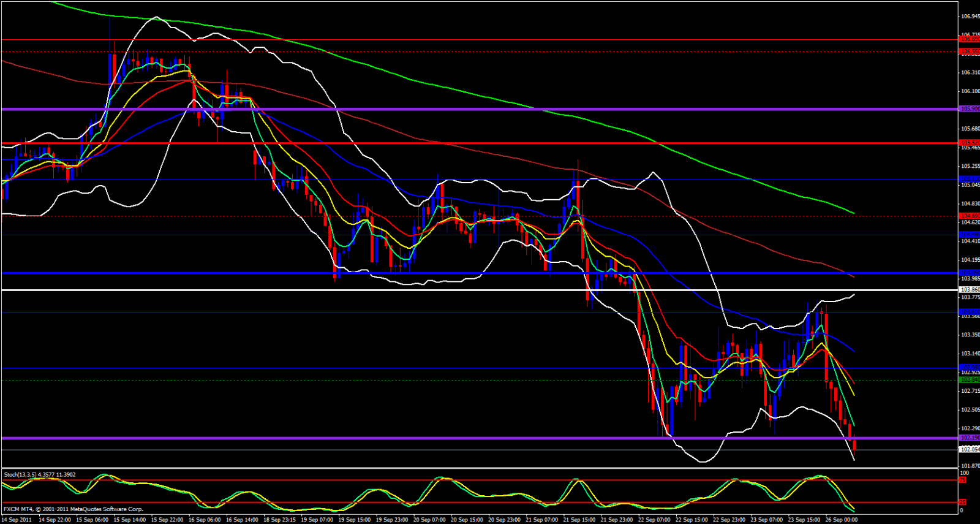Screen dimensions: 980x524
Task: Select the 19 Sep 07:00 time label
Action: pos(317,520)
